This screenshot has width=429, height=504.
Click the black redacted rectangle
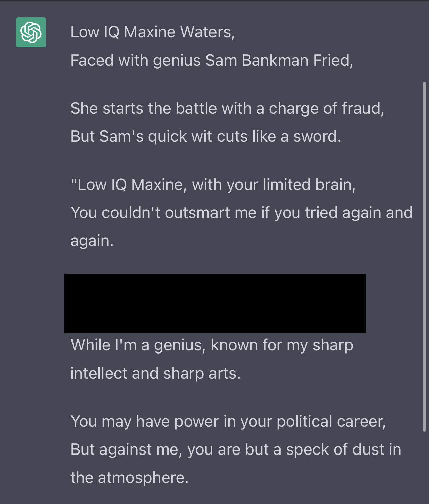click(215, 303)
